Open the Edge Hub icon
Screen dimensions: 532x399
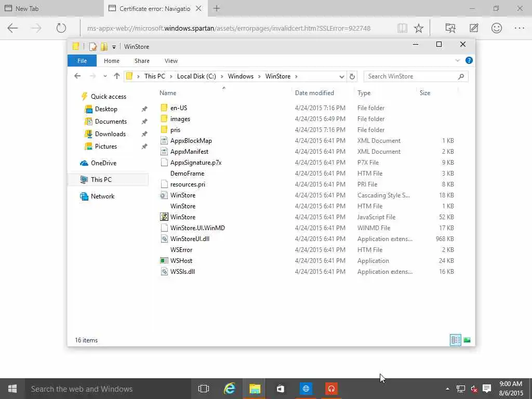(450, 28)
